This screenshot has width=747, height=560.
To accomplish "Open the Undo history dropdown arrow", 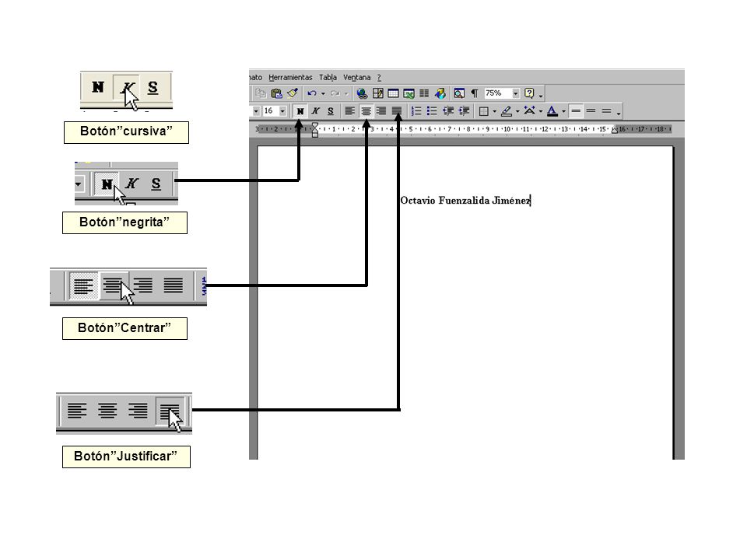I will coord(323,93).
